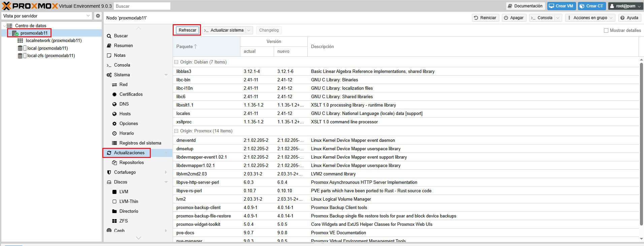Collapse the Discos submenu arrow
This screenshot has width=644, height=246.
tap(166, 182)
